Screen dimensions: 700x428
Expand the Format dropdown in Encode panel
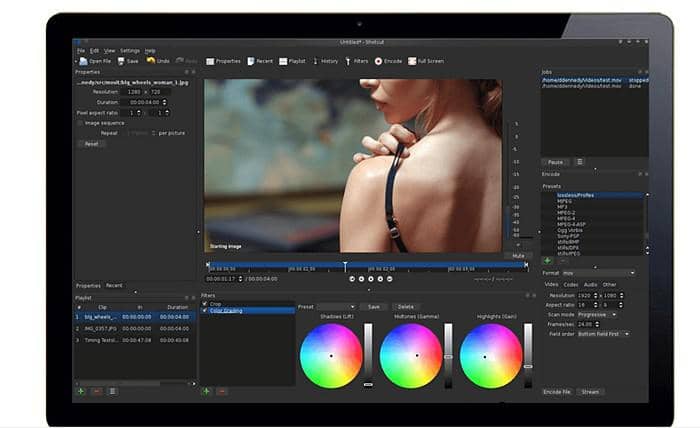(598, 272)
